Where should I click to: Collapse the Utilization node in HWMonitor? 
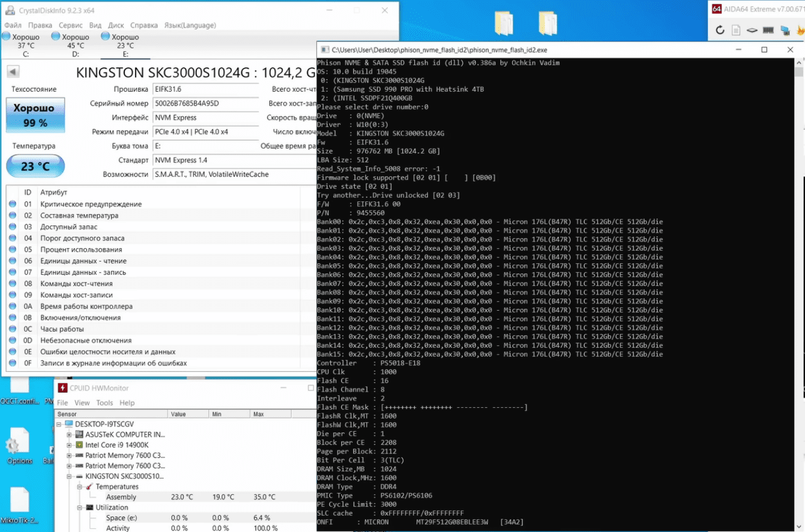[80, 507]
